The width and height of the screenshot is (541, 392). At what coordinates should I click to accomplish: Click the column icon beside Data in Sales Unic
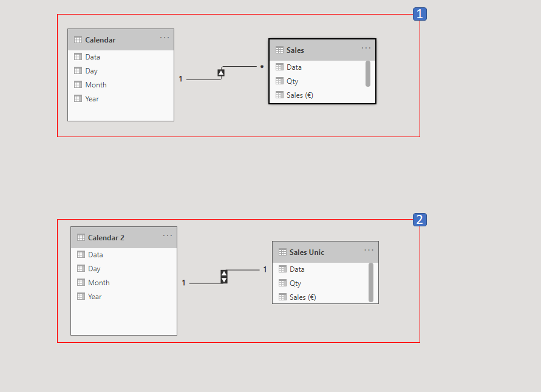click(282, 269)
